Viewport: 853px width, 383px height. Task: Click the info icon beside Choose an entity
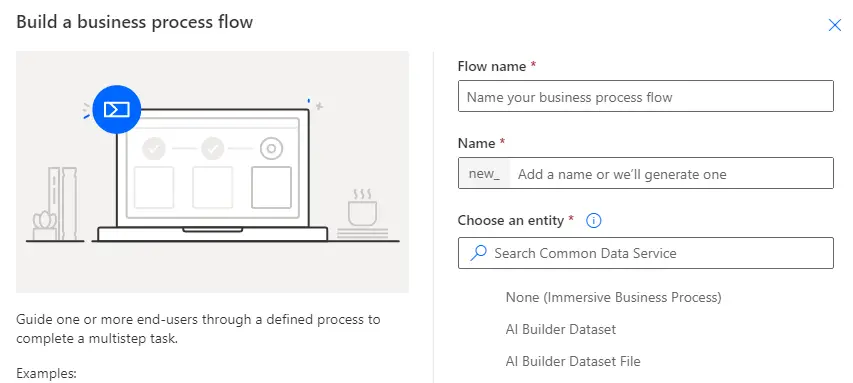tap(594, 220)
